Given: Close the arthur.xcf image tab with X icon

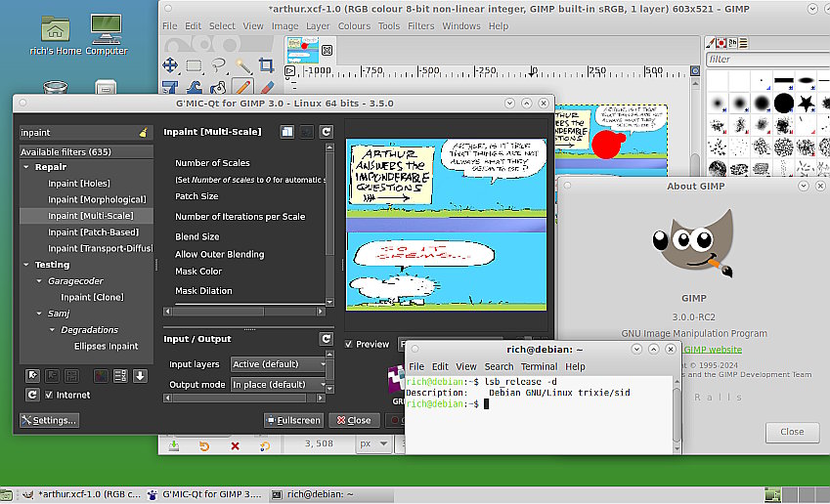Looking at the screenshot, I should coord(327,50).
